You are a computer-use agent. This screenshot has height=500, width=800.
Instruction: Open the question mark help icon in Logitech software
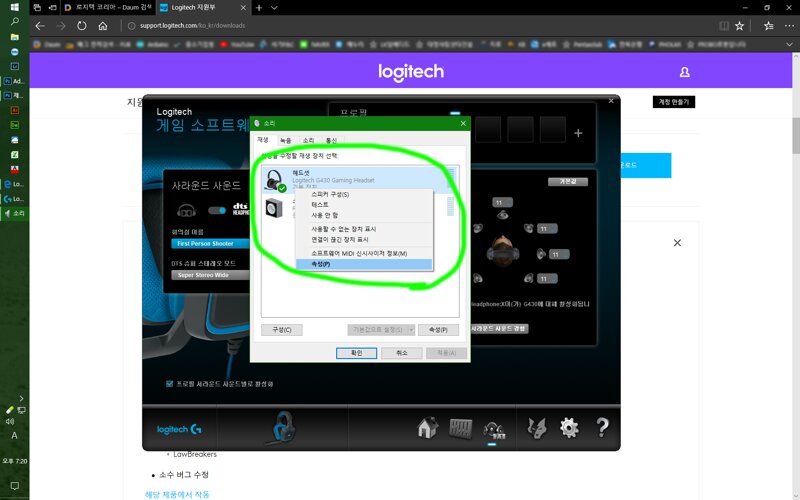click(x=602, y=428)
